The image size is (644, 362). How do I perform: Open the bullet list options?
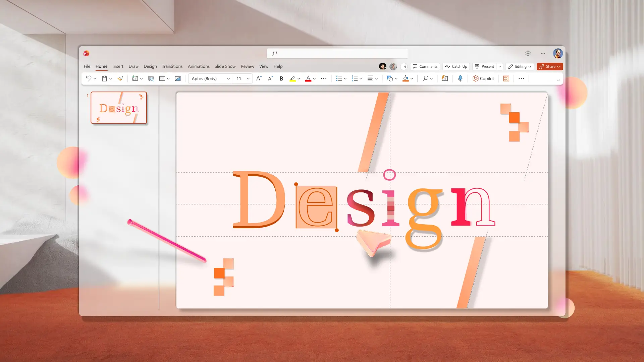pos(345,78)
